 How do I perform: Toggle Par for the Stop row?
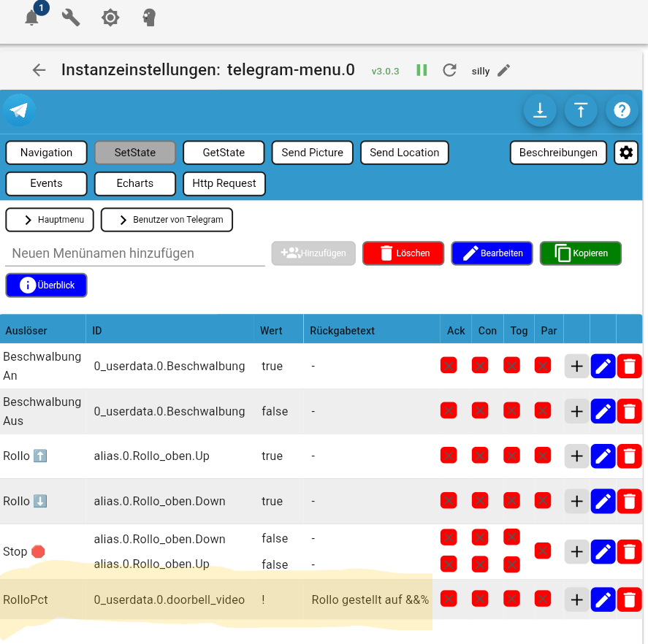click(543, 551)
